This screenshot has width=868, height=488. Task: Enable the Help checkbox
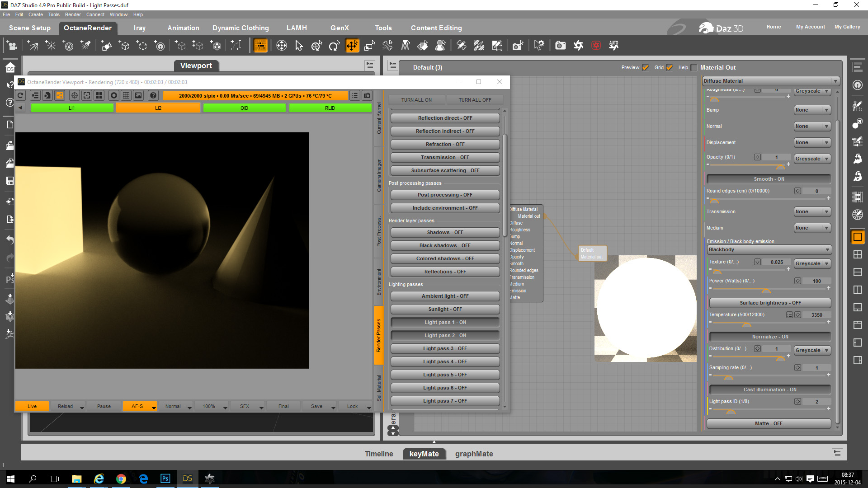click(x=694, y=68)
